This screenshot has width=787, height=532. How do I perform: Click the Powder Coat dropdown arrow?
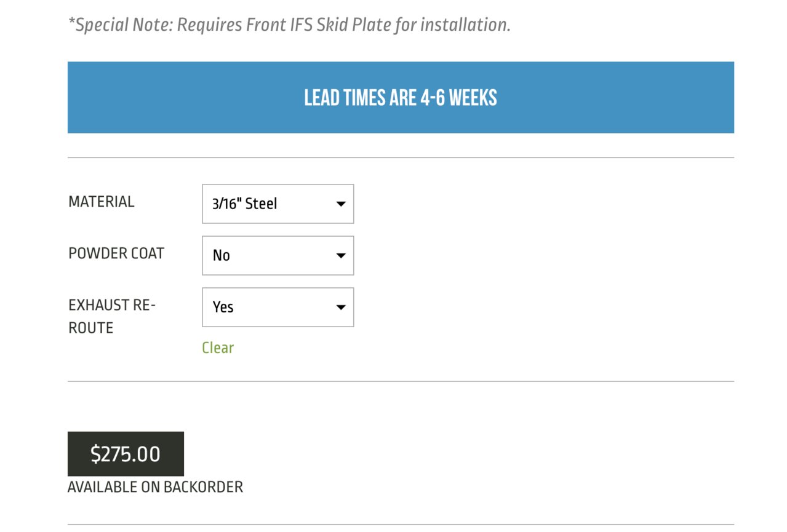pos(340,256)
